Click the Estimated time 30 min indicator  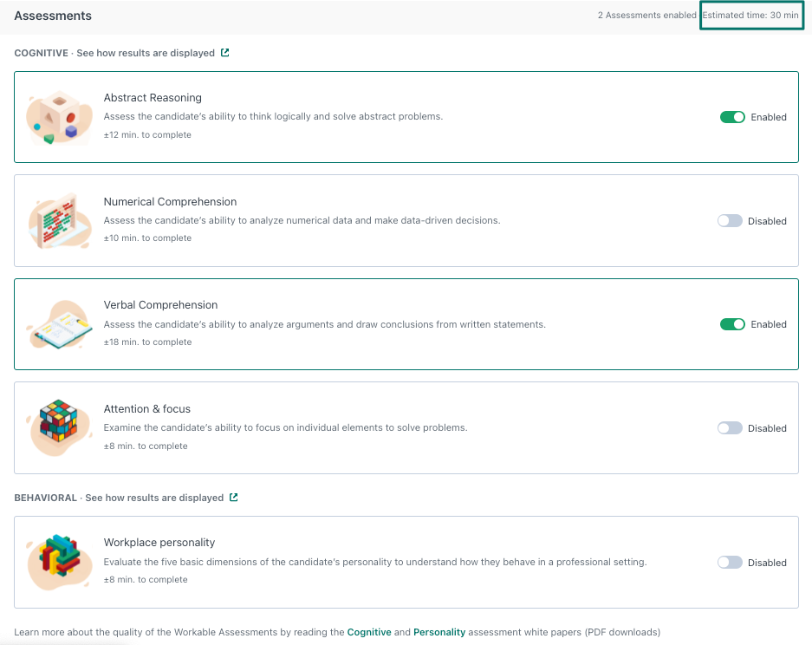(x=750, y=15)
